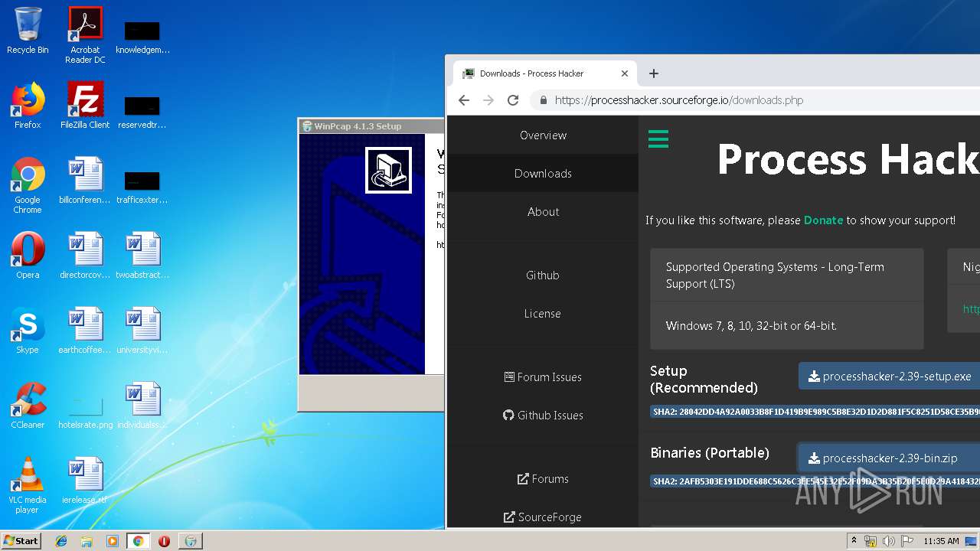This screenshot has height=551, width=980.
Task: Download processhacker-2.39-bin.zip
Action: [890, 458]
